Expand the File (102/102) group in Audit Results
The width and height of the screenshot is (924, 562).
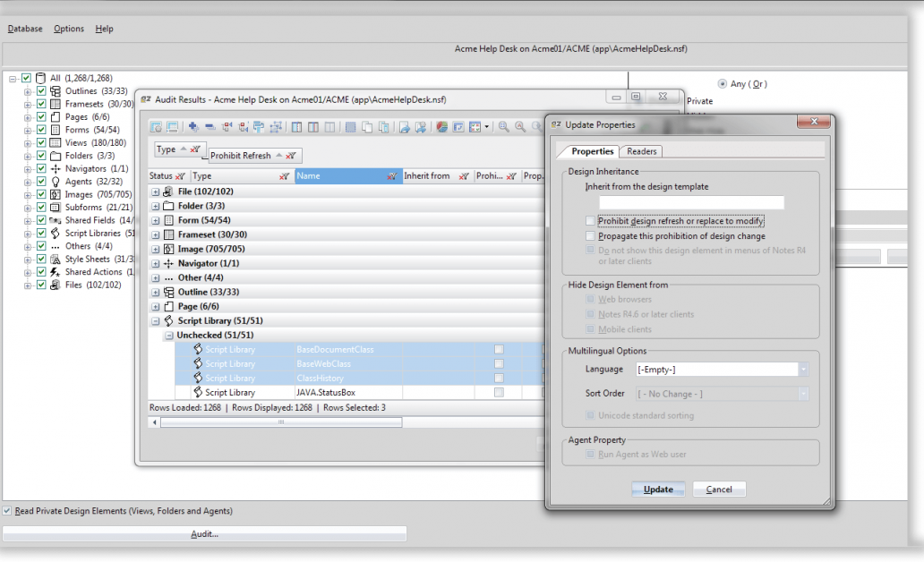(x=156, y=192)
